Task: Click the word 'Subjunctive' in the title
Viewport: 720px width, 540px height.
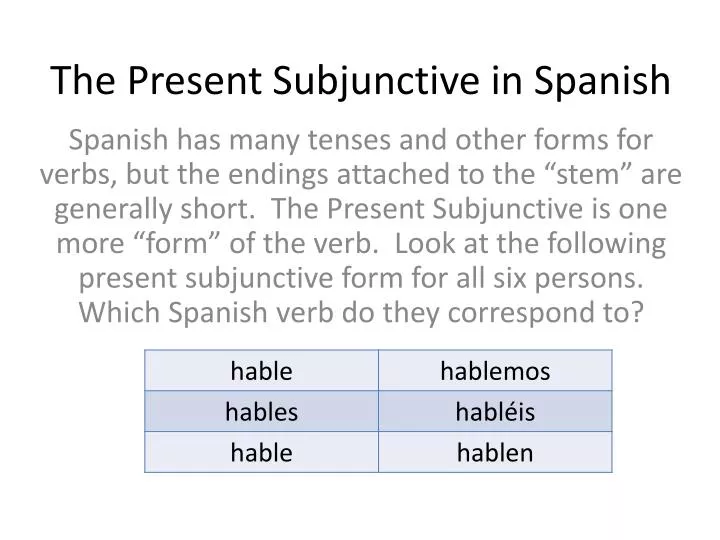Action: pos(376,82)
